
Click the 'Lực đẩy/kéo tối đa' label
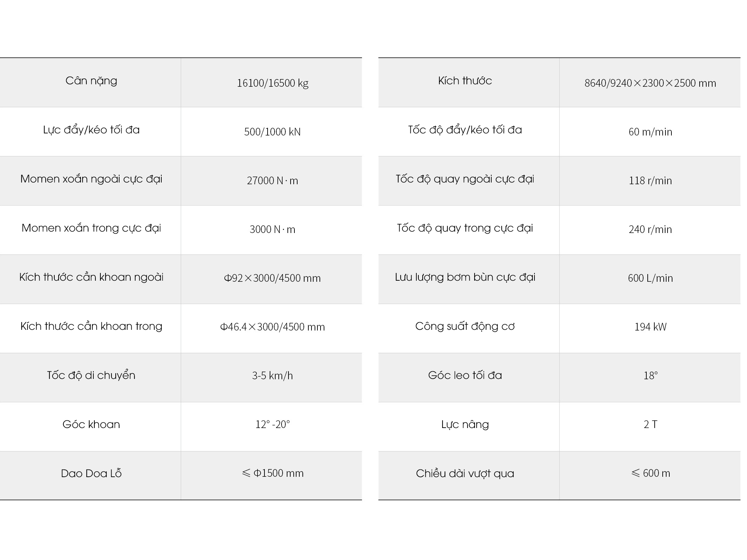[x=91, y=130]
